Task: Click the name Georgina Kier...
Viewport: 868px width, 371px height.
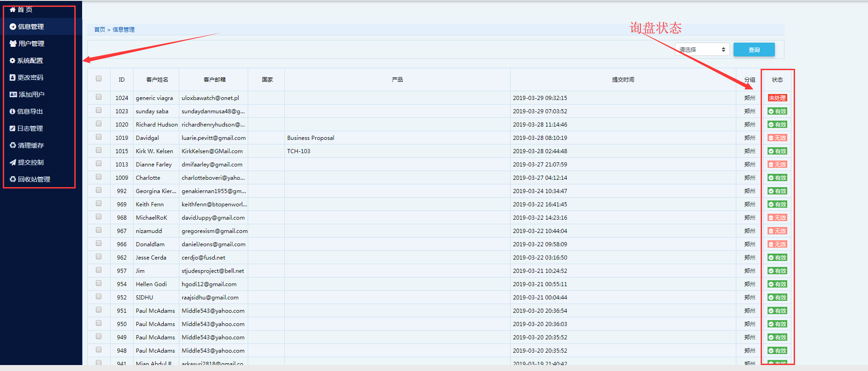Action: point(156,191)
